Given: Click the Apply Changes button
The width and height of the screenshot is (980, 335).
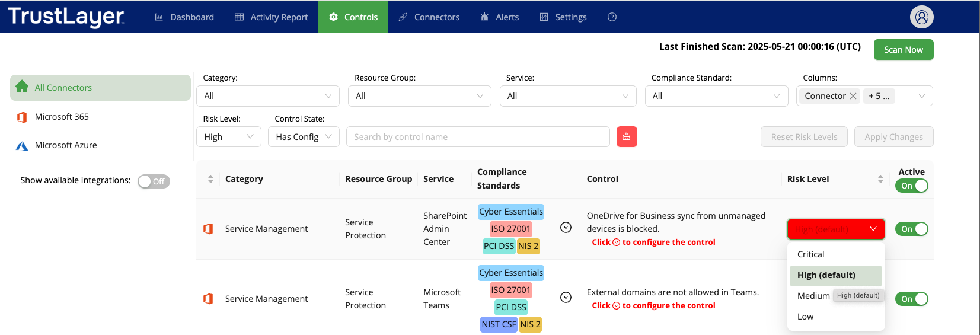Looking at the screenshot, I should [894, 137].
